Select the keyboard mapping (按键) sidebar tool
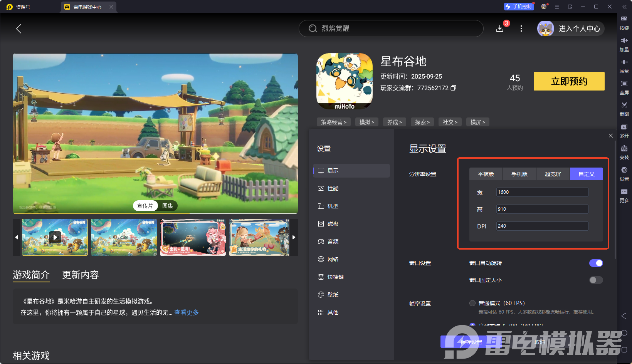The width and height of the screenshot is (632, 364). coord(624,22)
